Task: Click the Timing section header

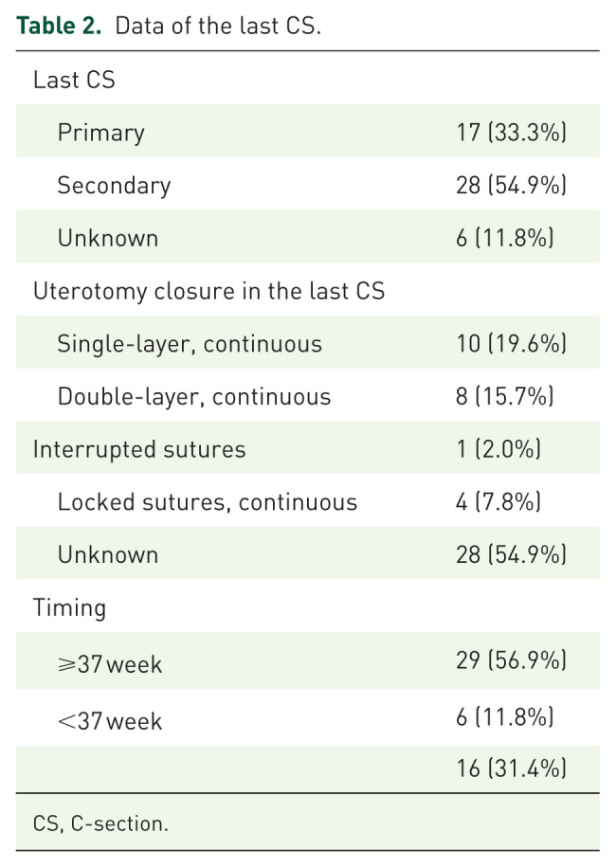Action: [x=70, y=607]
